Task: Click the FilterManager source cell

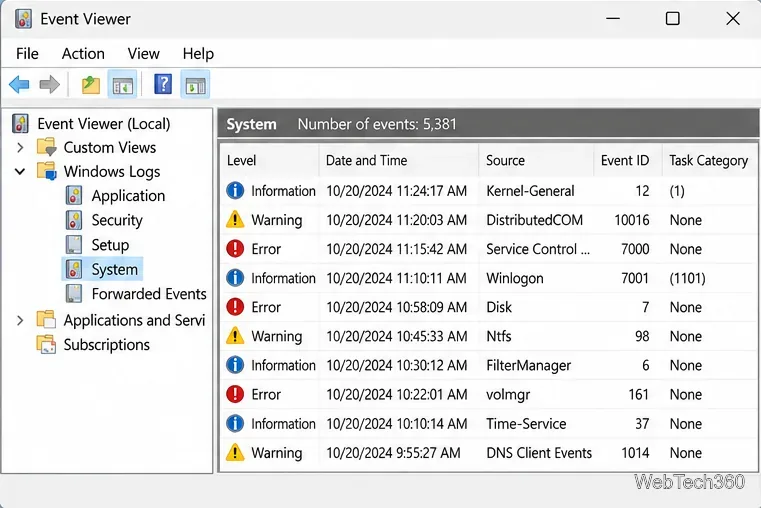Action: [529, 365]
